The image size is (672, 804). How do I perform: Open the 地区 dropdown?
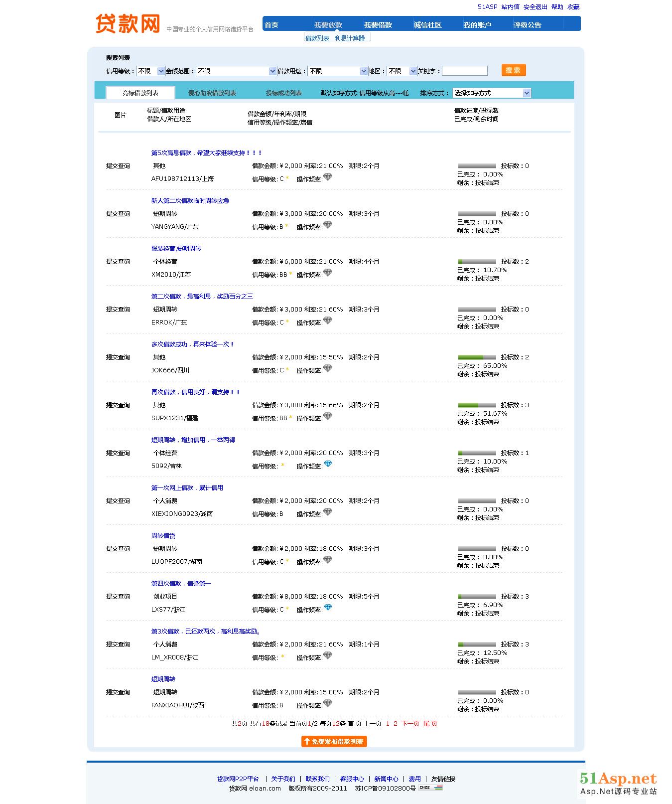(x=402, y=71)
